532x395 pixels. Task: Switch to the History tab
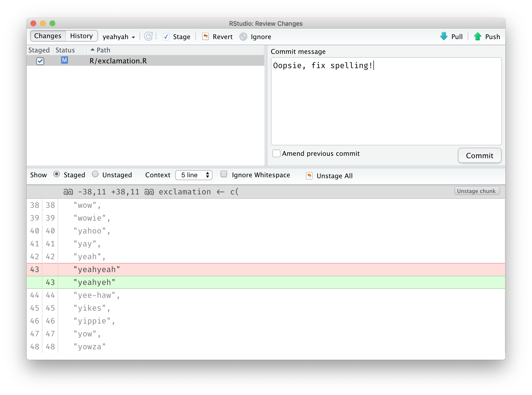click(81, 36)
